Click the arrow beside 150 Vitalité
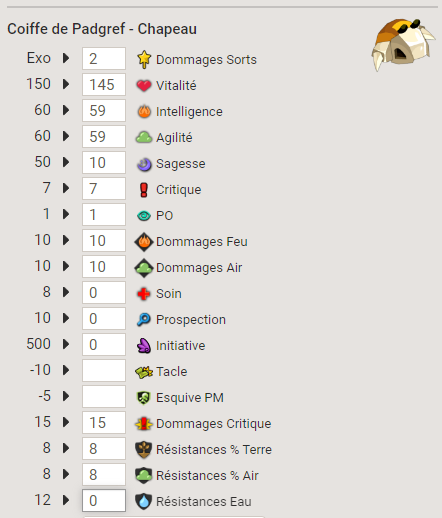The image size is (442, 518). pos(66,84)
